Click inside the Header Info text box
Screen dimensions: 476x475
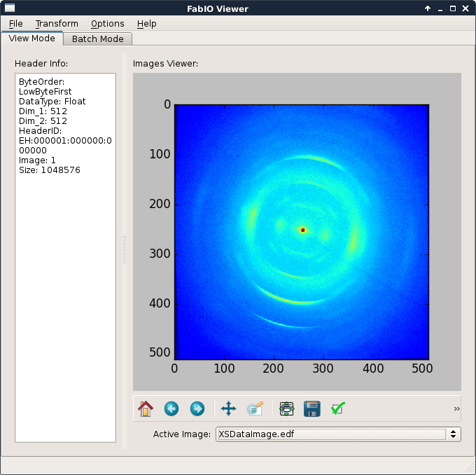(65, 280)
